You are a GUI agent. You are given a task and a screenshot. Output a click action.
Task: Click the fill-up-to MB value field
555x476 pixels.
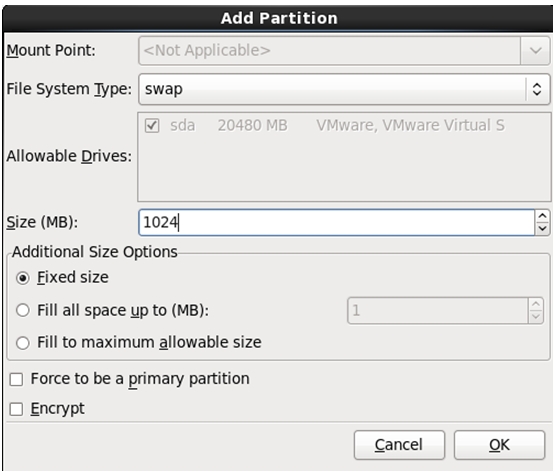pyautogui.click(x=437, y=311)
